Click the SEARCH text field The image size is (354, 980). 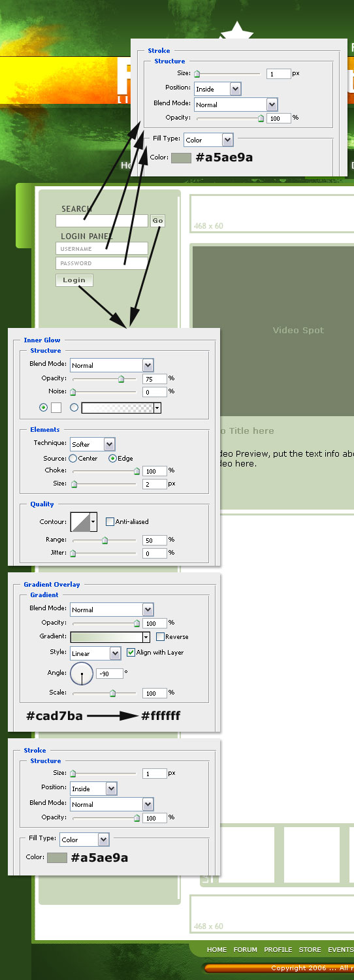coord(102,221)
